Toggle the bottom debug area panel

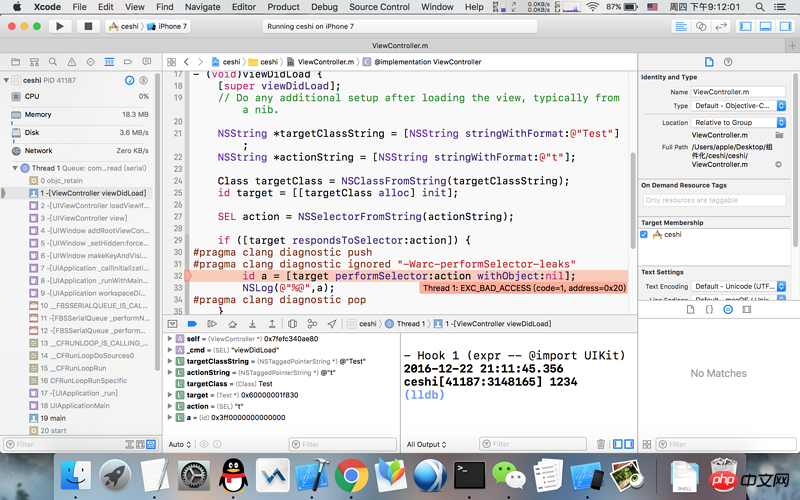pos(763,26)
